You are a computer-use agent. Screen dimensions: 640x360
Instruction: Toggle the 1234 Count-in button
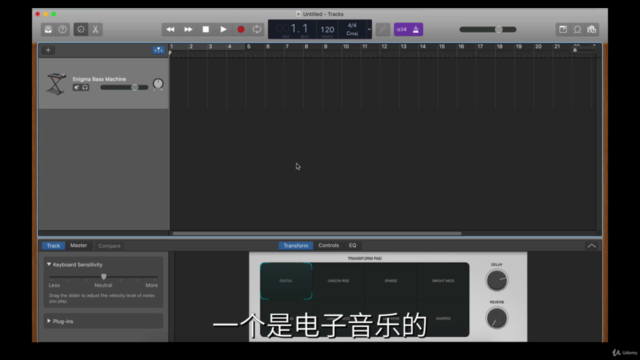click(401, 29)
